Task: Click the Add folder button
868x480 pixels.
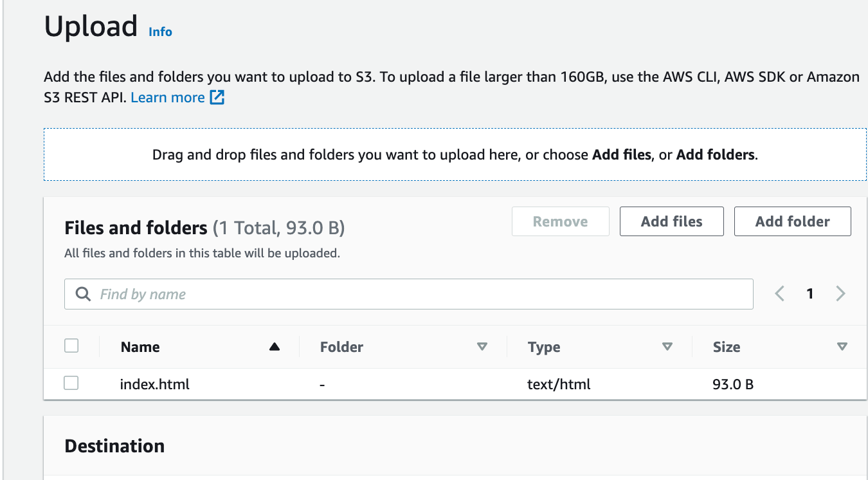Action: (792, 221)
